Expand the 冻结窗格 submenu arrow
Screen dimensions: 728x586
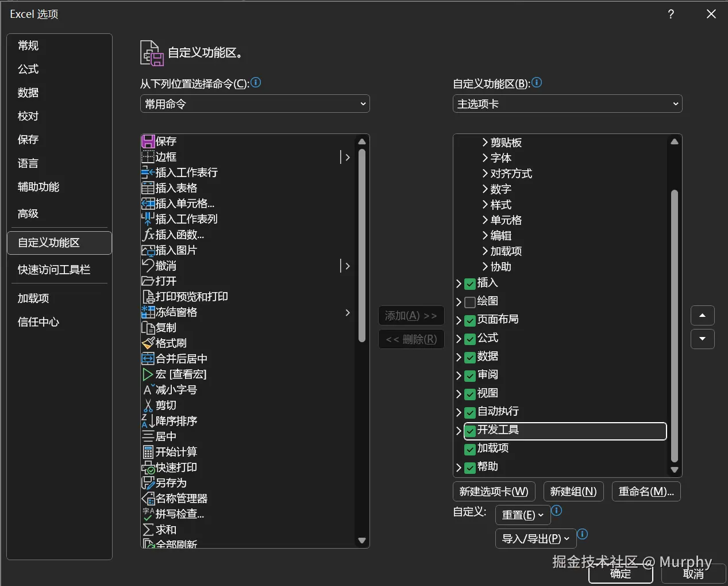(347, 312)
